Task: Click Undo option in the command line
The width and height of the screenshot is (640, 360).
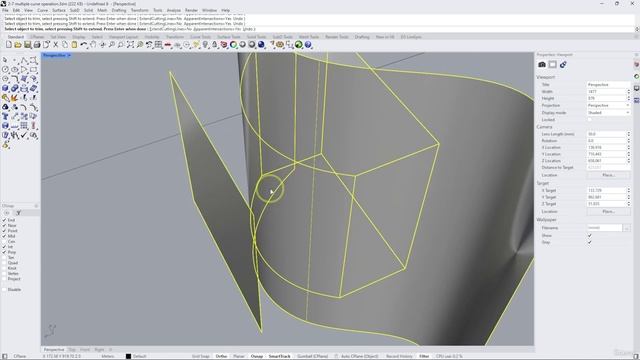Action: pyautogui.click(x=249, y=29)
